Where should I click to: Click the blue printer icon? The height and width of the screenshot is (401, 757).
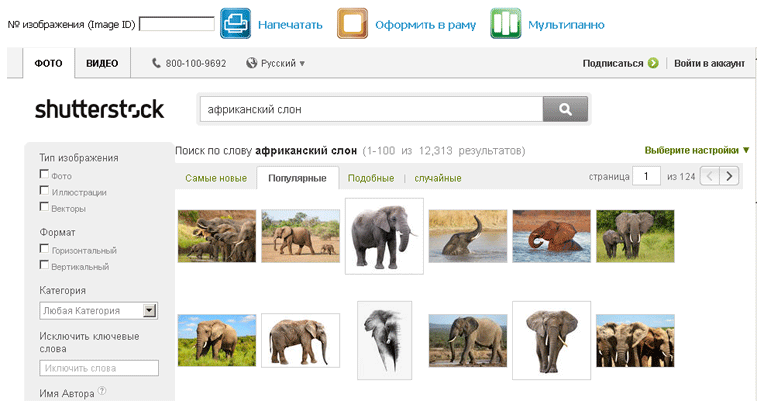[x=235, y=23]
